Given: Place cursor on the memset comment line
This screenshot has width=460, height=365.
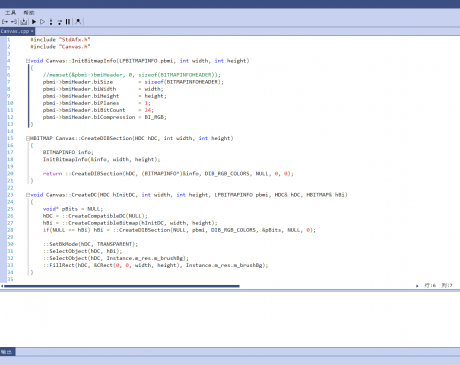Looking at the screenshot, I should pyautogui.click(x=132, y=75).
